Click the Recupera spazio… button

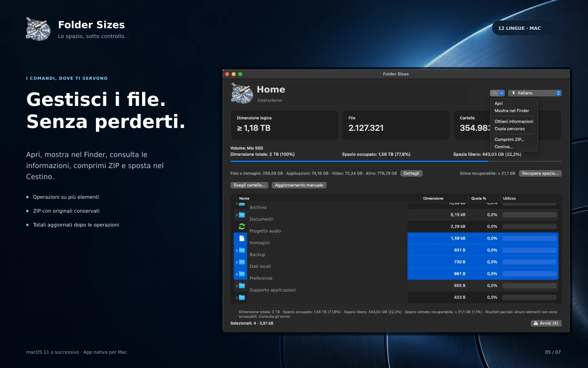tap(540, 173)
